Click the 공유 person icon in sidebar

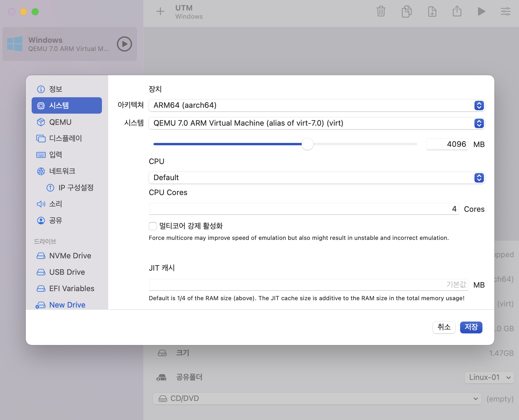coord(41,220)
